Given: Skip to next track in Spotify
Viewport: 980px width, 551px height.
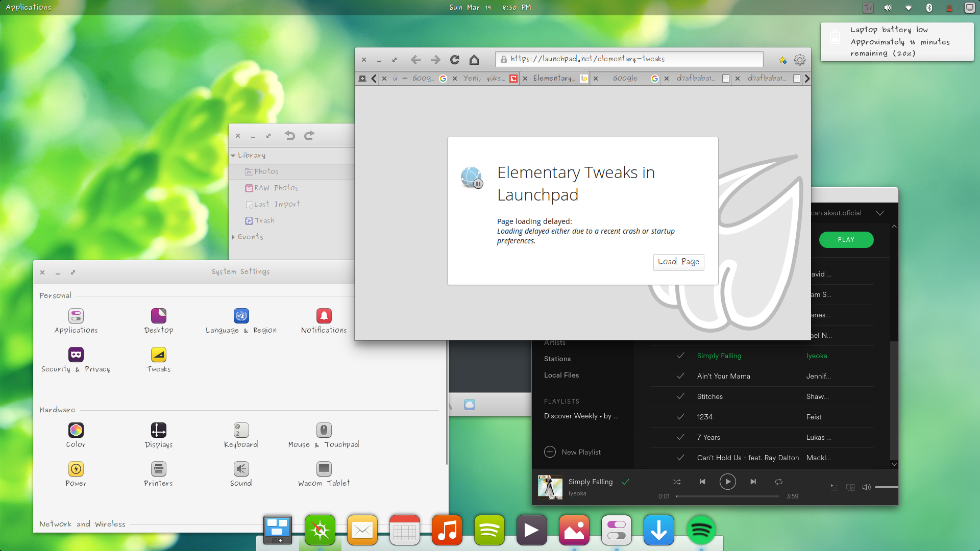Looking at the screenshot, I should (753, 482).
